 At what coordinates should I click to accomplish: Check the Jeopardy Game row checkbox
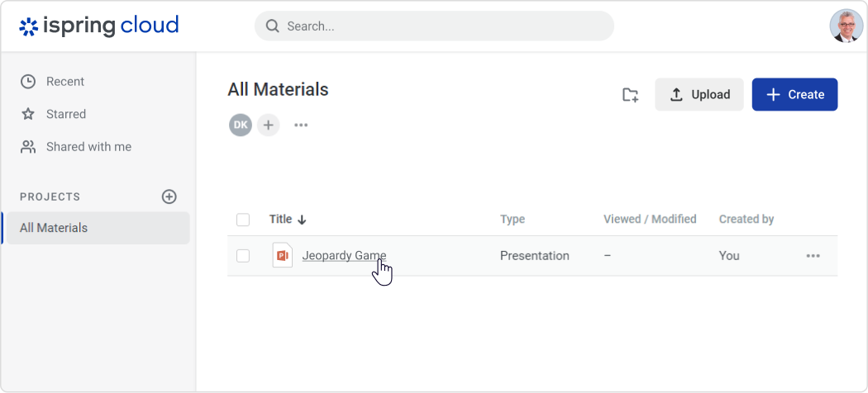click(243, 256)
